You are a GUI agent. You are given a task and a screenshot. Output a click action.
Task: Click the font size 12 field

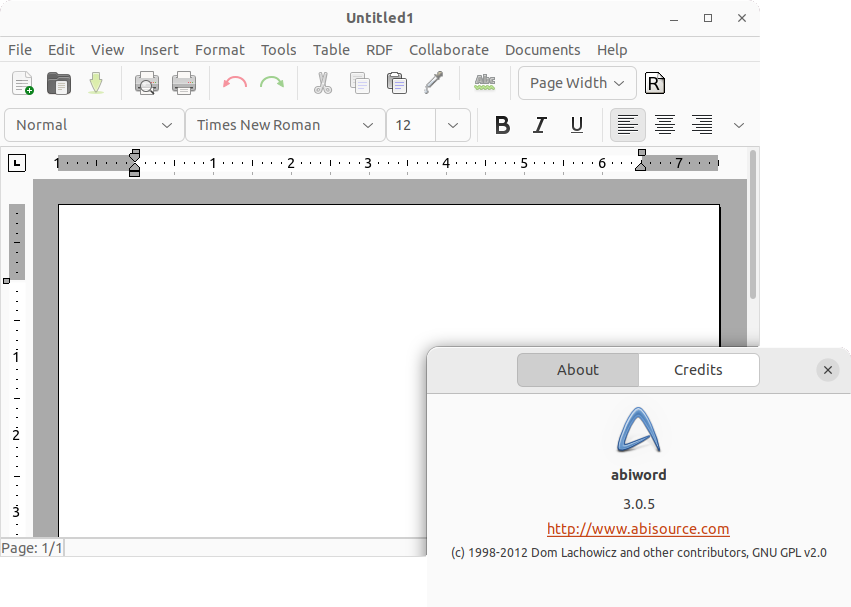click(x=411, y=125)
